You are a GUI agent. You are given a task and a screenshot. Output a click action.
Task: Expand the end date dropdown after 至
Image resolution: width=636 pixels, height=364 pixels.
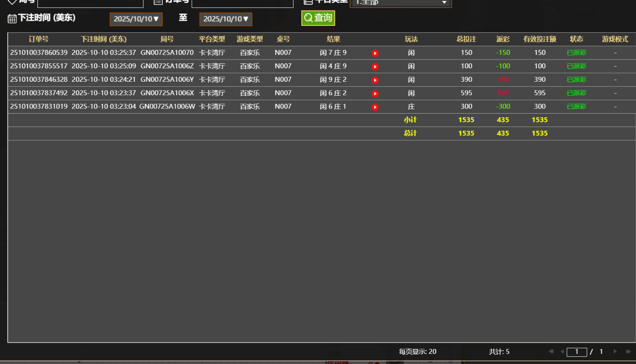(x=226, y=19)
